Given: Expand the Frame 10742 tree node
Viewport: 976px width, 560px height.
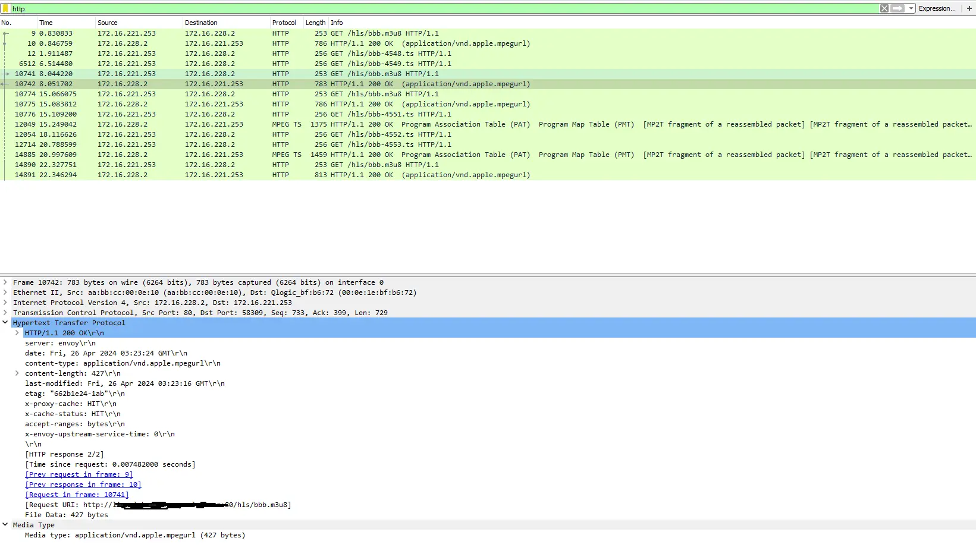Looking at the screenshot, I should tap(5, 282).
